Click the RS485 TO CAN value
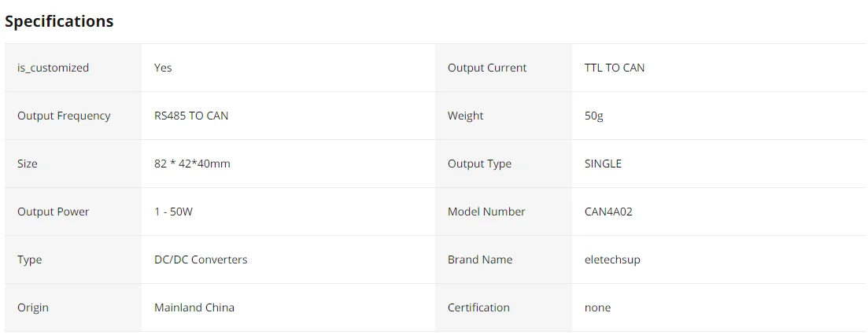868x335 pixels. click(x=191, y=116)
